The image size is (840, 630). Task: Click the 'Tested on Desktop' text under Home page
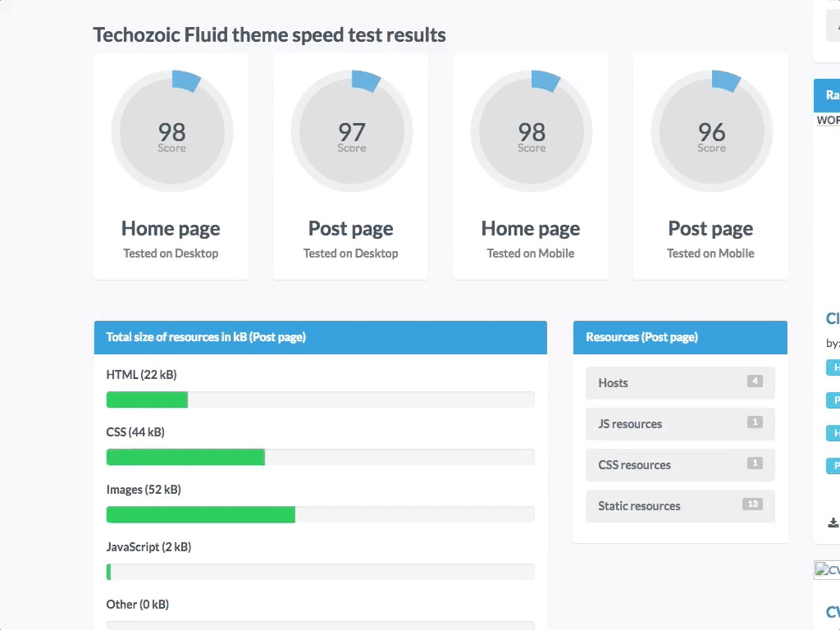pyautogui.click(x=171, y=253)
